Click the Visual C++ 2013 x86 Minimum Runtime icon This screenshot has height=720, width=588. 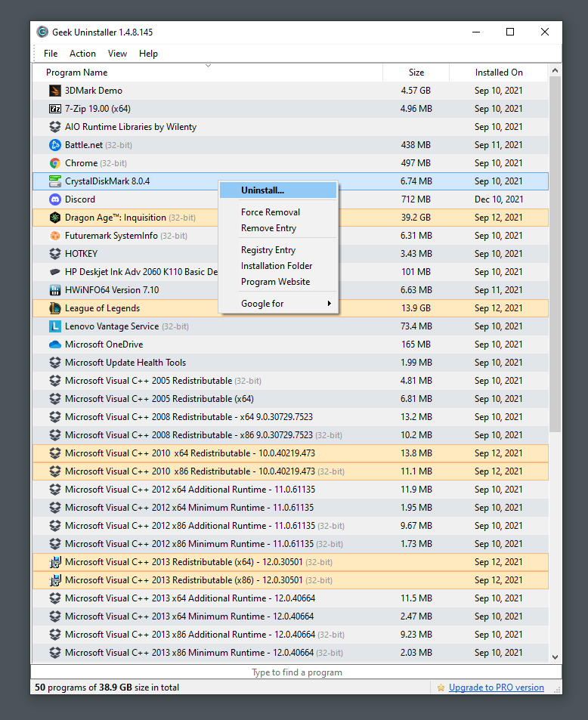55,653
